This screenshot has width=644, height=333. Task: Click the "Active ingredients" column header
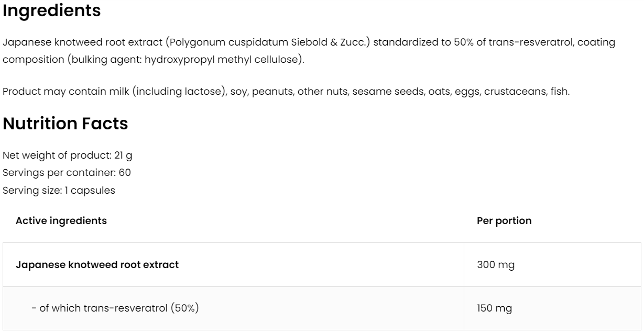(61, 221)
